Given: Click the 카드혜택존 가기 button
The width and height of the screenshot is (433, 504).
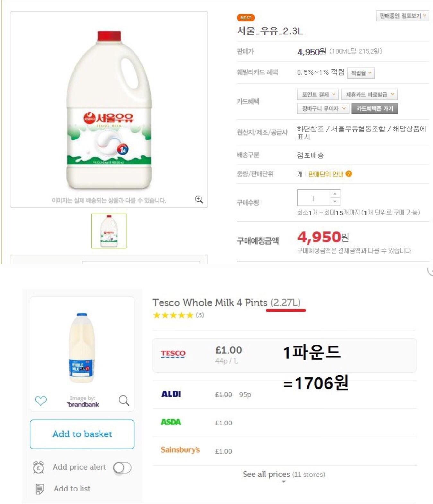Looking at the screenshot, I should tap(375, 109).
